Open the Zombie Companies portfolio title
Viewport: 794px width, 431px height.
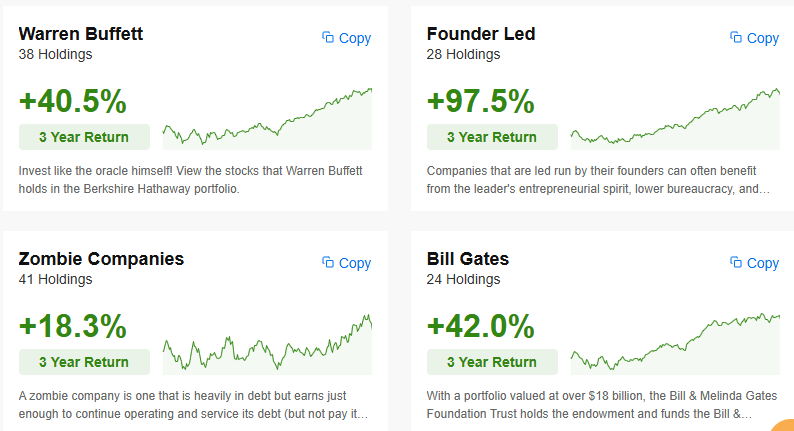(101, 259)
